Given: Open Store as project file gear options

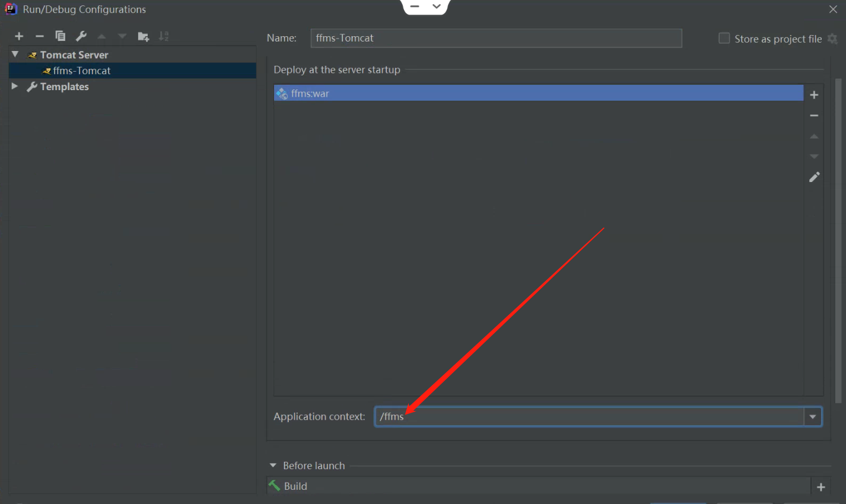Looking at the screenshot, I should 832,39.
